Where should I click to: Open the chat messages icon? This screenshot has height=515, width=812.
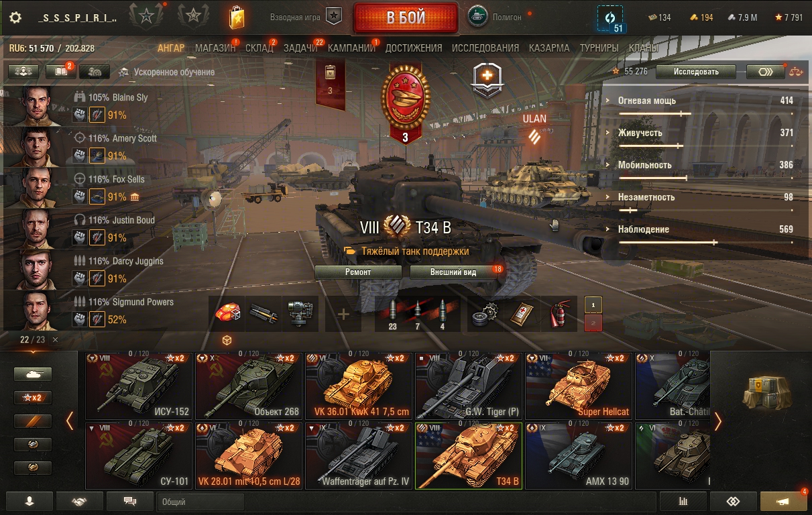[x=129, y=501]
